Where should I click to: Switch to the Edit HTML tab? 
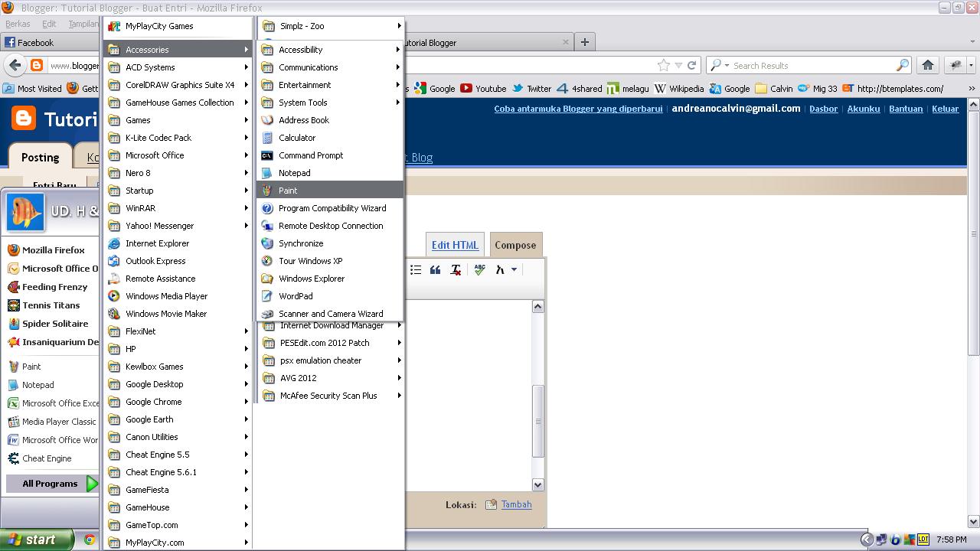click(x=455, y=245)
